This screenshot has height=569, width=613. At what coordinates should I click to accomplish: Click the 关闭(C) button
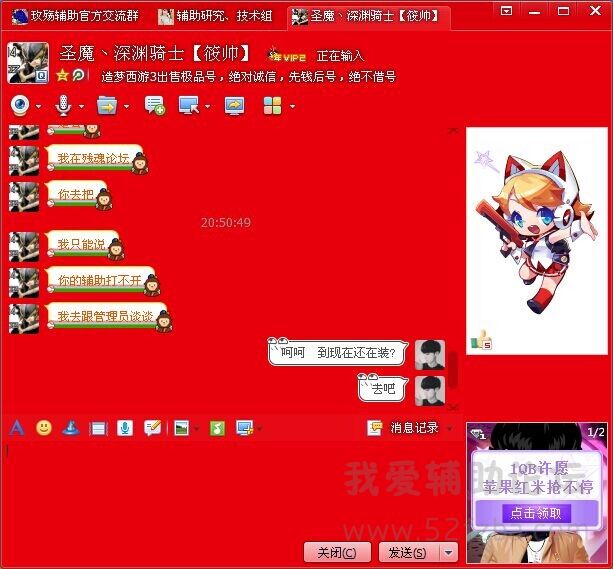point(337,552)
